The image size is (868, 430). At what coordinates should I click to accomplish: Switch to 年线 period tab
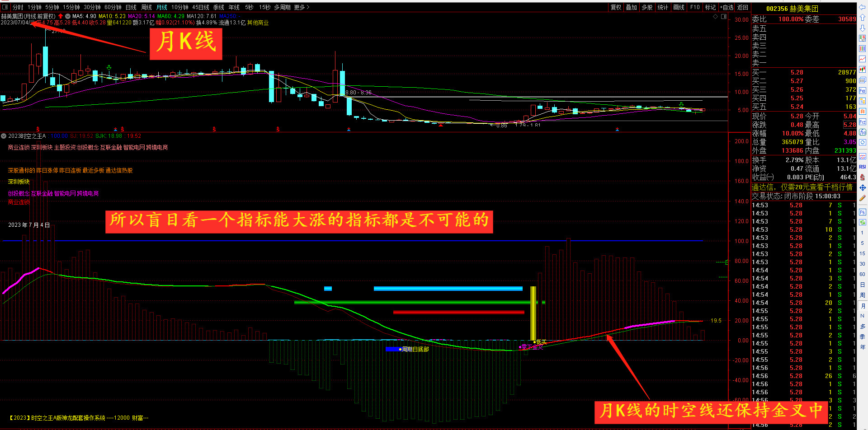click(x=234, y=7)
